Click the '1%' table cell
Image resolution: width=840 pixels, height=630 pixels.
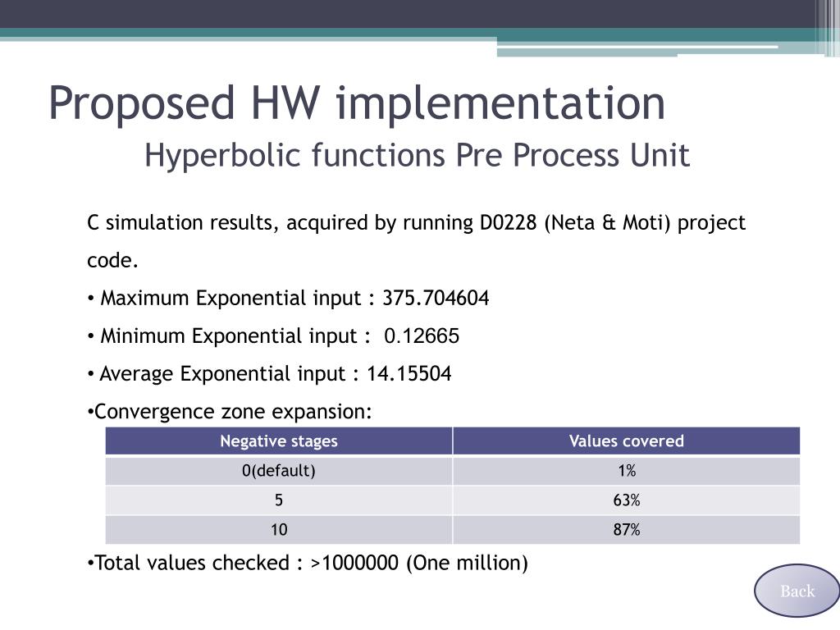[626, 470]
